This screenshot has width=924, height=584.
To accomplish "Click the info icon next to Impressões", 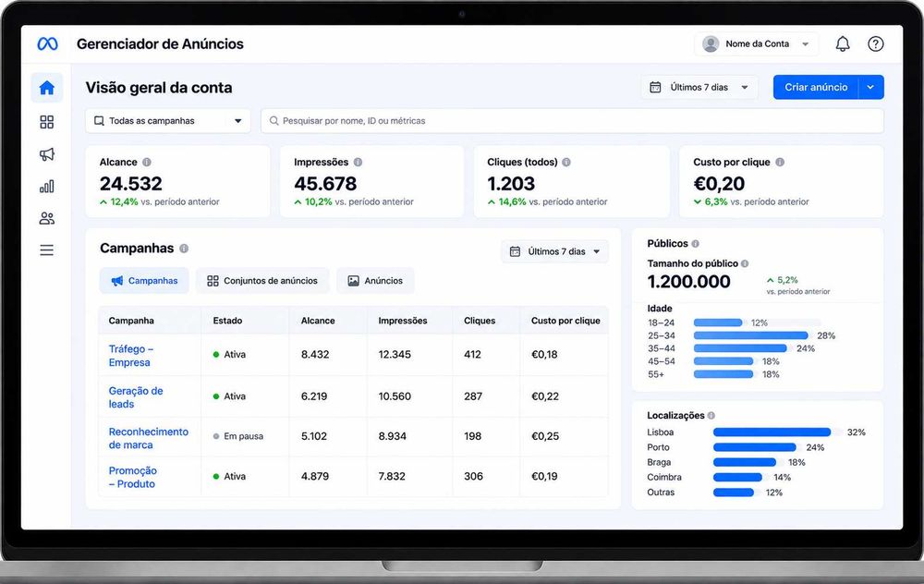I will (x=358, y=162).
